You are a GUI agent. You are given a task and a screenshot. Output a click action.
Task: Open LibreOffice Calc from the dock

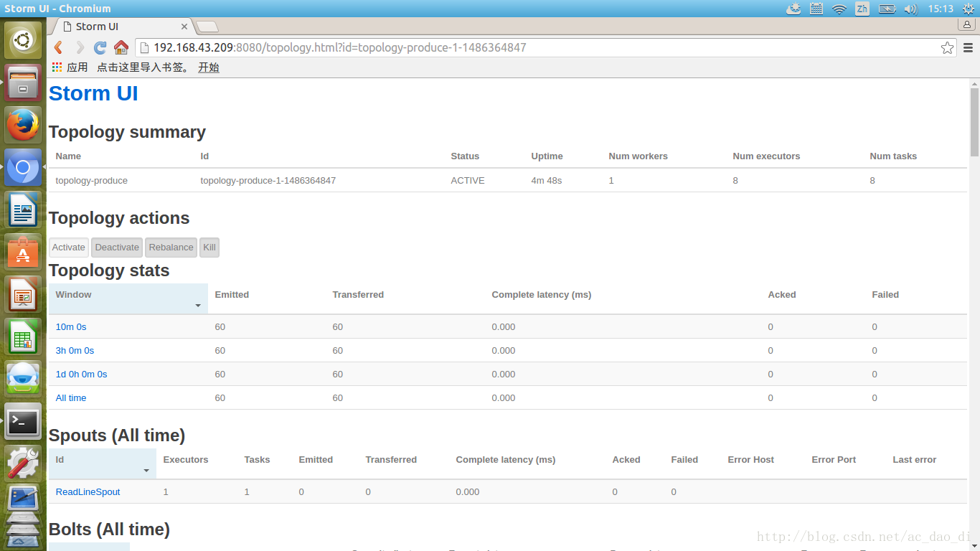23,336
